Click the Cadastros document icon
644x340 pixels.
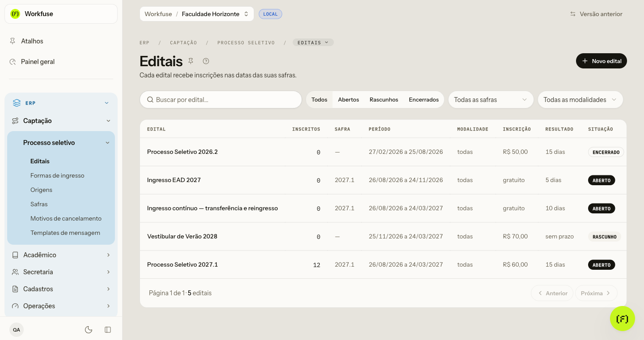click(x=15, y=289)
